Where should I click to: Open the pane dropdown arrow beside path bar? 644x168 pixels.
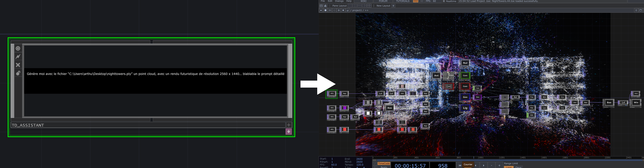pyautogui.click(x=321, y=10)
